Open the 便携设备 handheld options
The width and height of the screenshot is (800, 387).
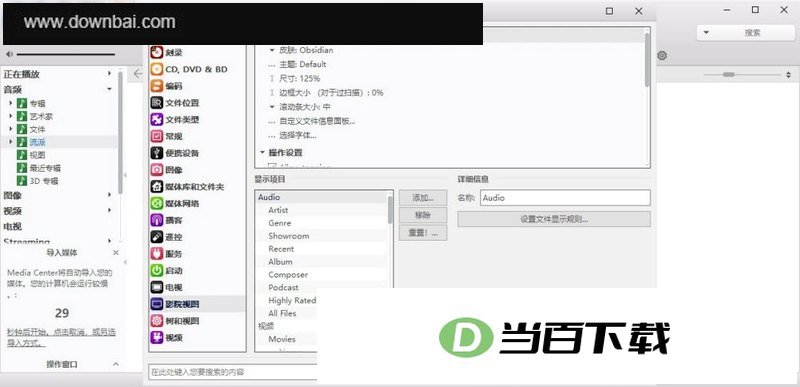[175, 153]
